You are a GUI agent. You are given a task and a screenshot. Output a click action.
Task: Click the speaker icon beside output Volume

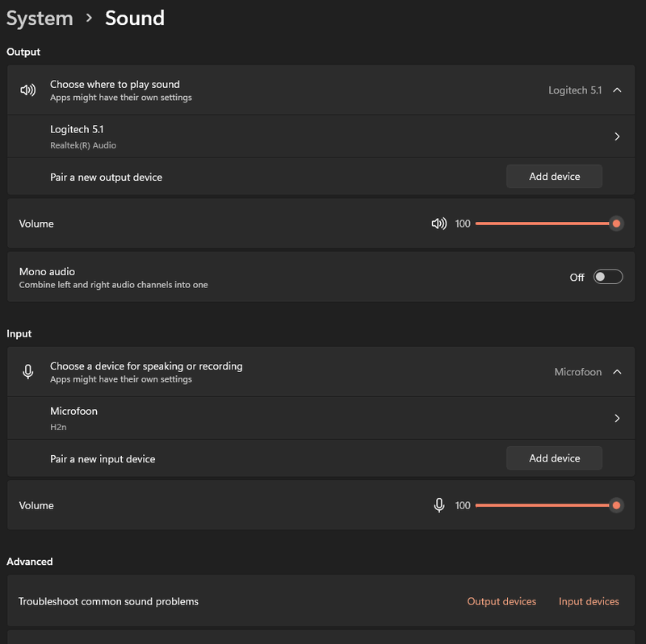click(x=438, y=224)
